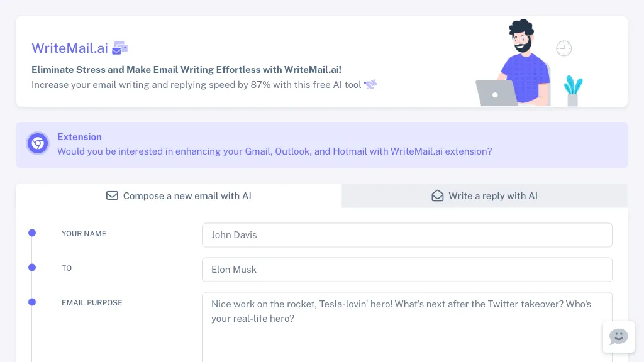Focus the To field containing Elon Musk

pos(407,270)
